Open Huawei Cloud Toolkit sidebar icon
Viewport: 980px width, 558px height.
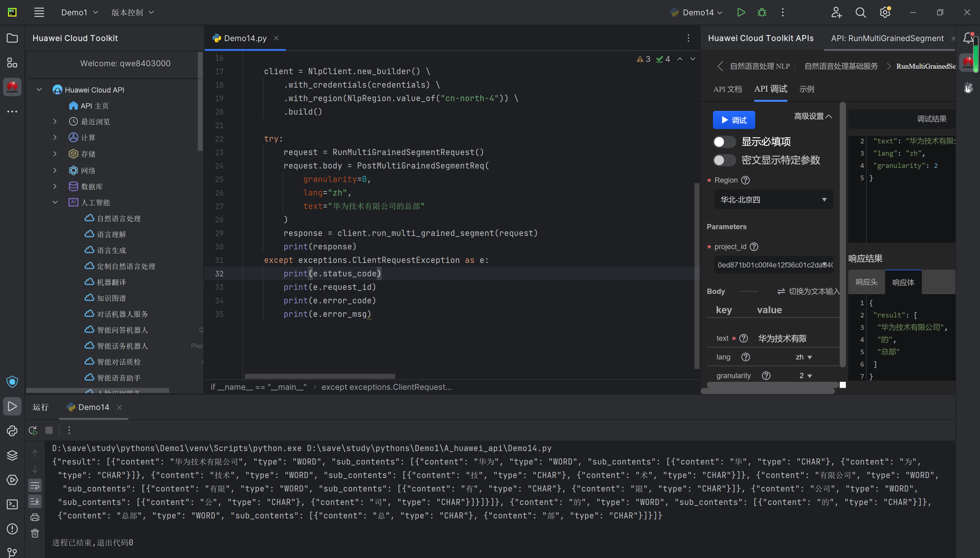coord(12,87)
